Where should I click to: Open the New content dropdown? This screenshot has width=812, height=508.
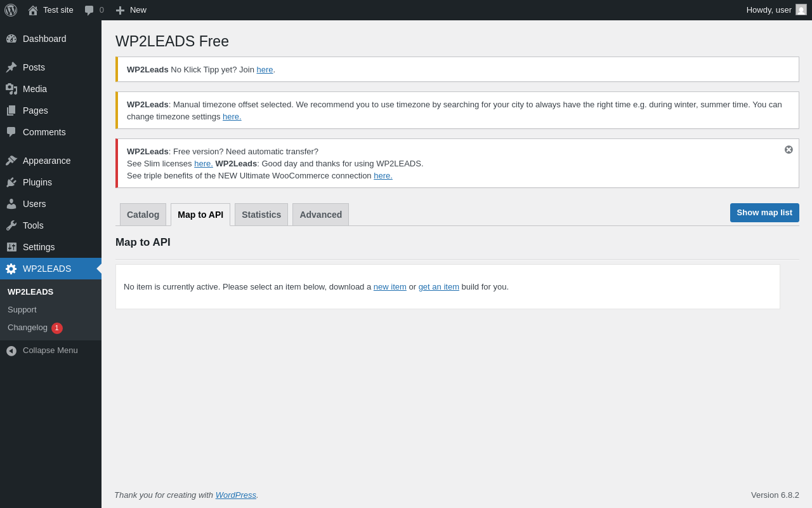[x=131, y=10]
